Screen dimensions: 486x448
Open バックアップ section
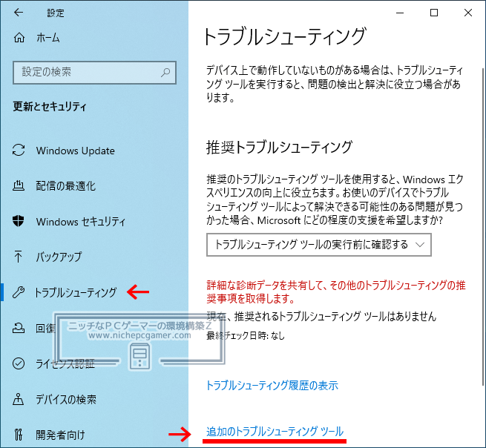pos(59,257)
